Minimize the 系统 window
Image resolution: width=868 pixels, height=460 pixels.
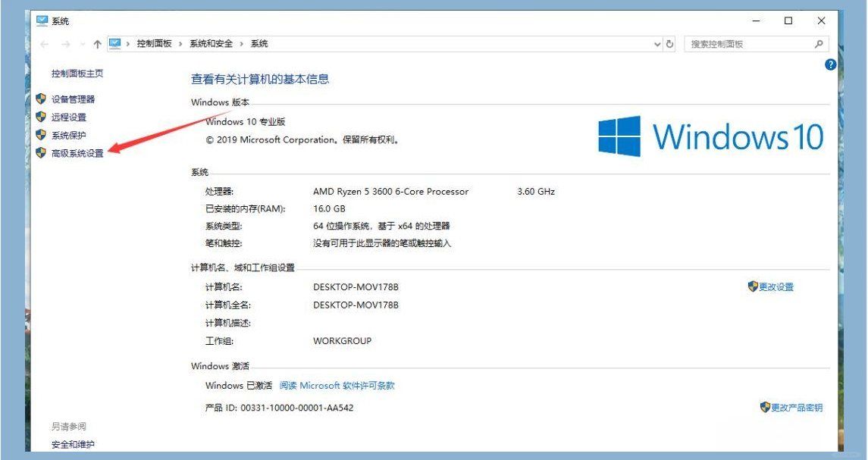(756, 21)
